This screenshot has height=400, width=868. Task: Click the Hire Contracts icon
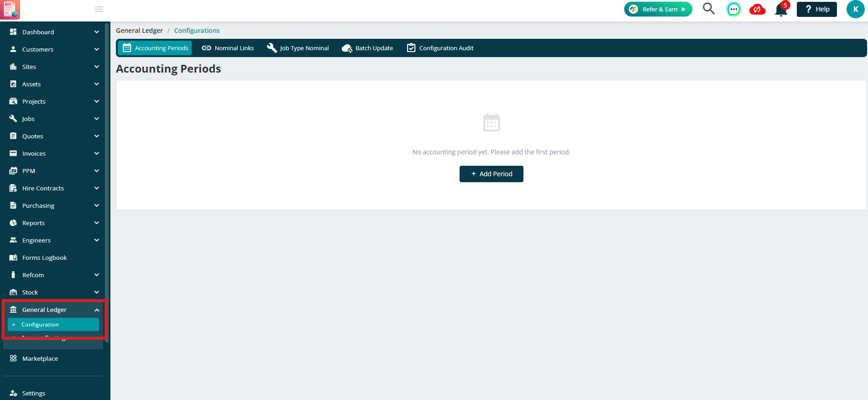point(13,188)
